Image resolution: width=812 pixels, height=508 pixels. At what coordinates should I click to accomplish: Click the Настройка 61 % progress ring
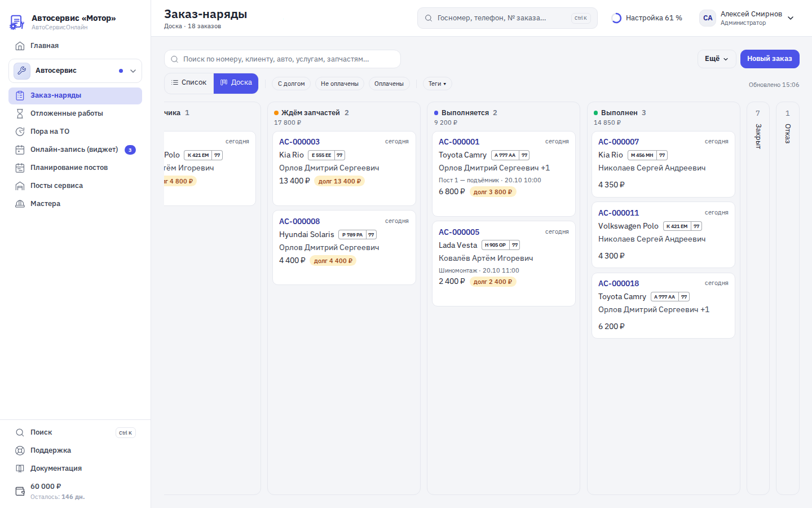coord(616,18)
